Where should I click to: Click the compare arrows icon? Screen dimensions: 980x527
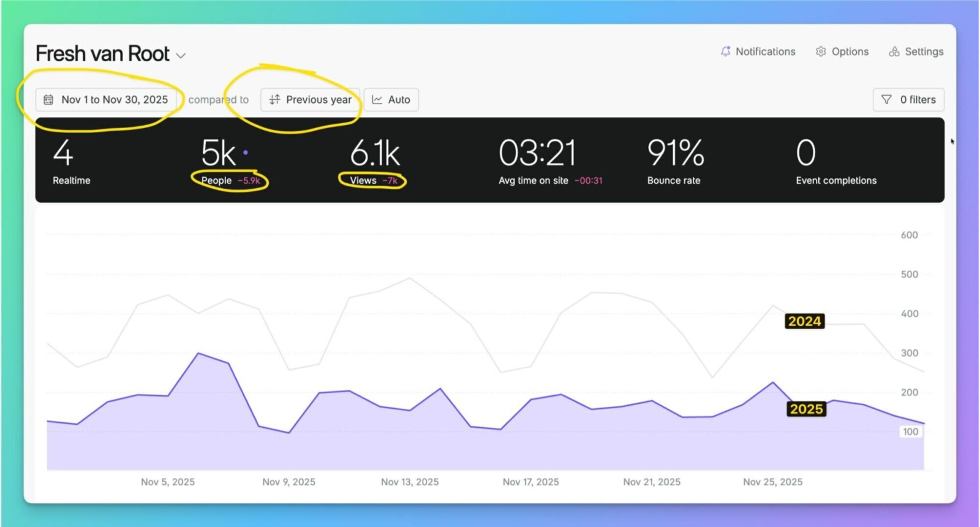[x=274, y=100]
